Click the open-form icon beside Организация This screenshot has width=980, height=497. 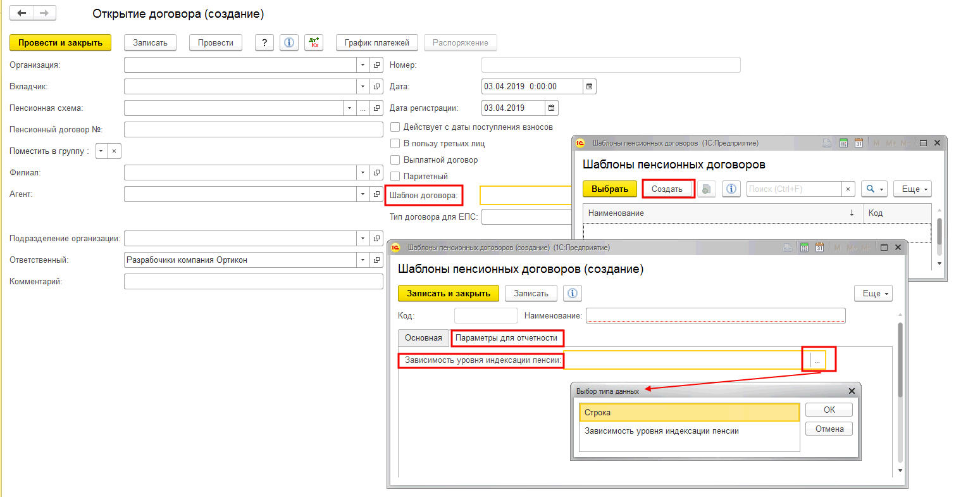coord(376,65)
